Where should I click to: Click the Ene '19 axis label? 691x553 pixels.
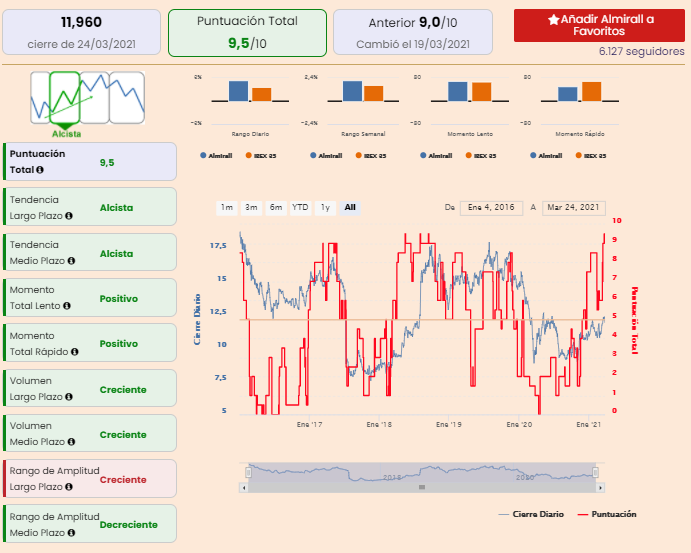449,424
